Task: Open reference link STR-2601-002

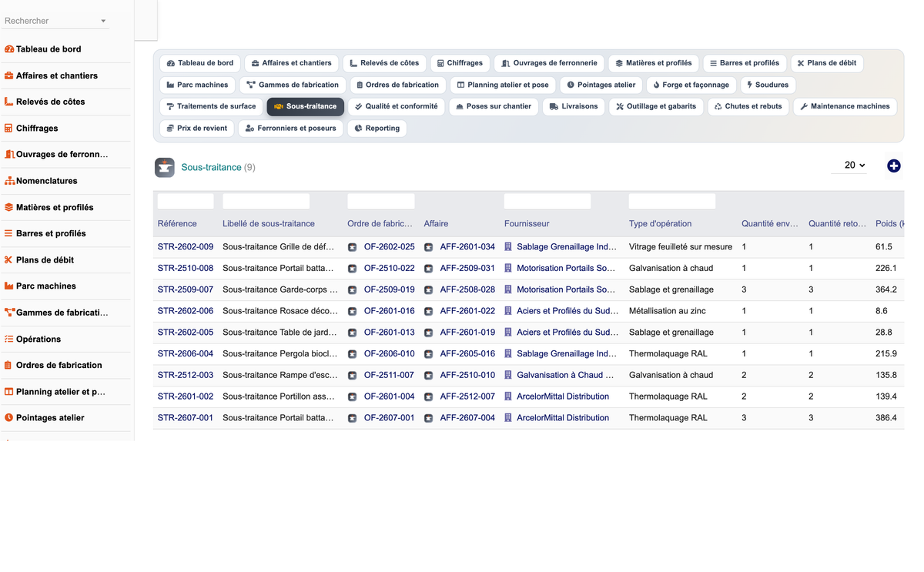Action: (x=186, y=396)
